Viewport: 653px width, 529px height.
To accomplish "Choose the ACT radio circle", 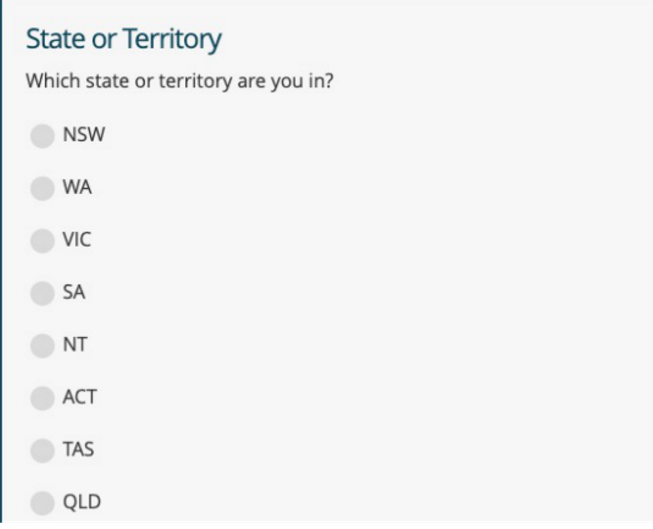I will [x=41, y=398].
